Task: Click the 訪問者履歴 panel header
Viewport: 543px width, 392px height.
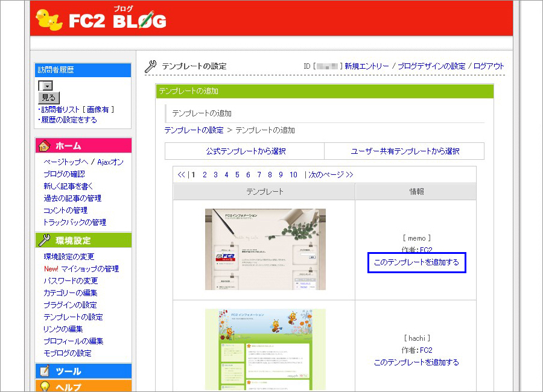Action: [83, 70]
